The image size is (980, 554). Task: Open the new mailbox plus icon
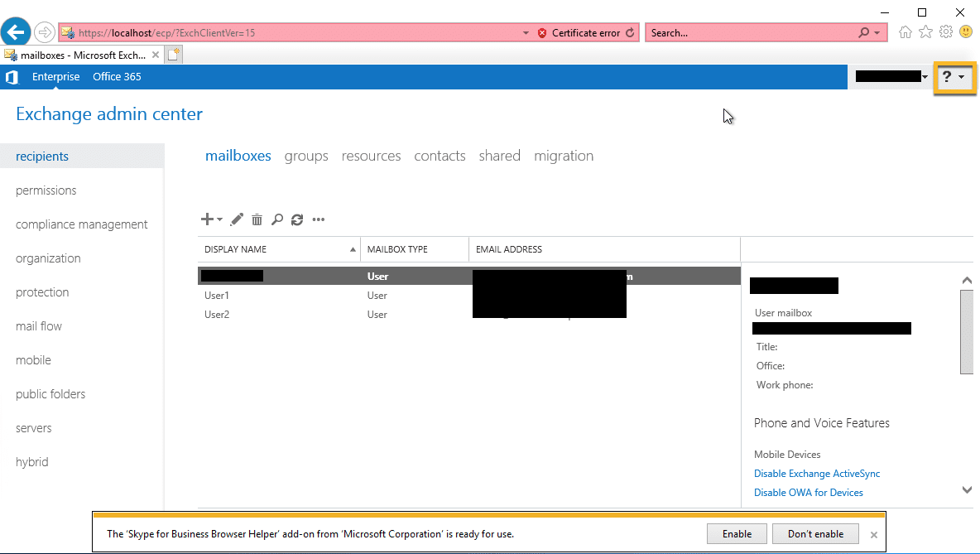pos(205,219)
